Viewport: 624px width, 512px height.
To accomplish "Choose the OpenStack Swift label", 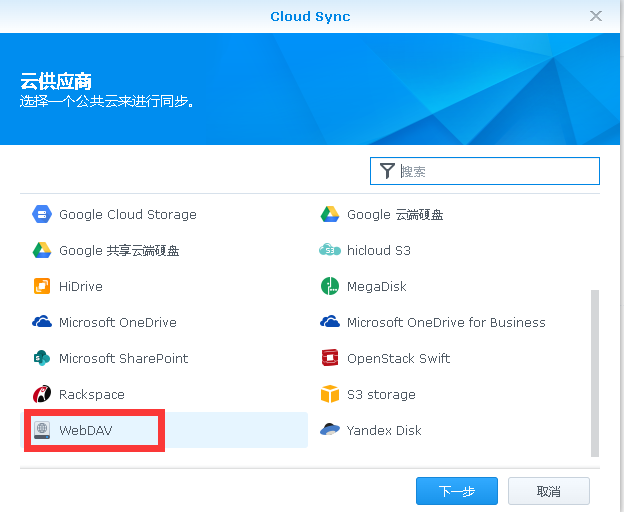I will tap(398, 358).
